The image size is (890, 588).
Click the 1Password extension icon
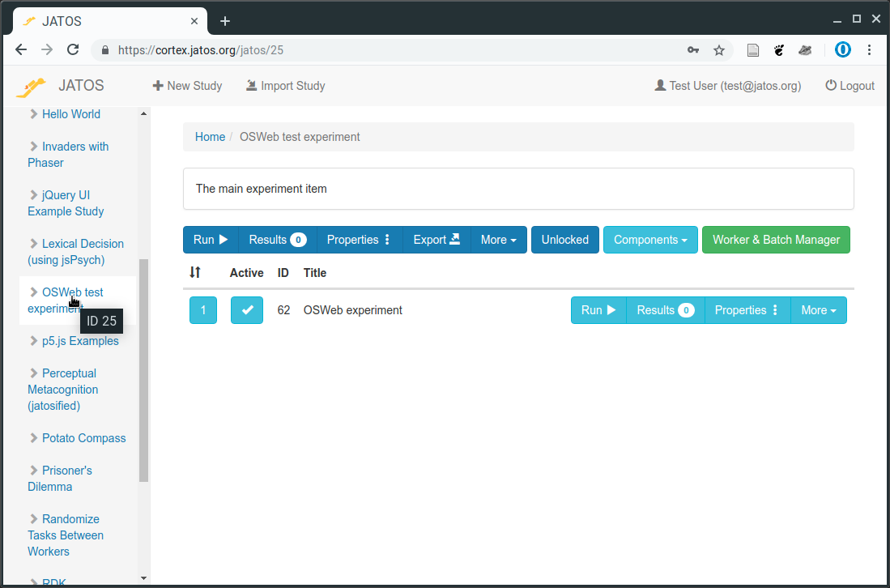point(843,50)
